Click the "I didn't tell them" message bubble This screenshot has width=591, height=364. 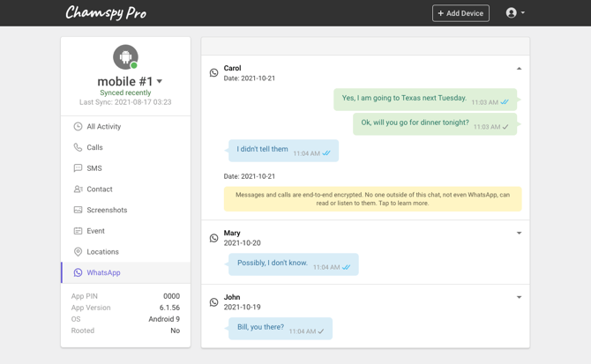[282, 151]
